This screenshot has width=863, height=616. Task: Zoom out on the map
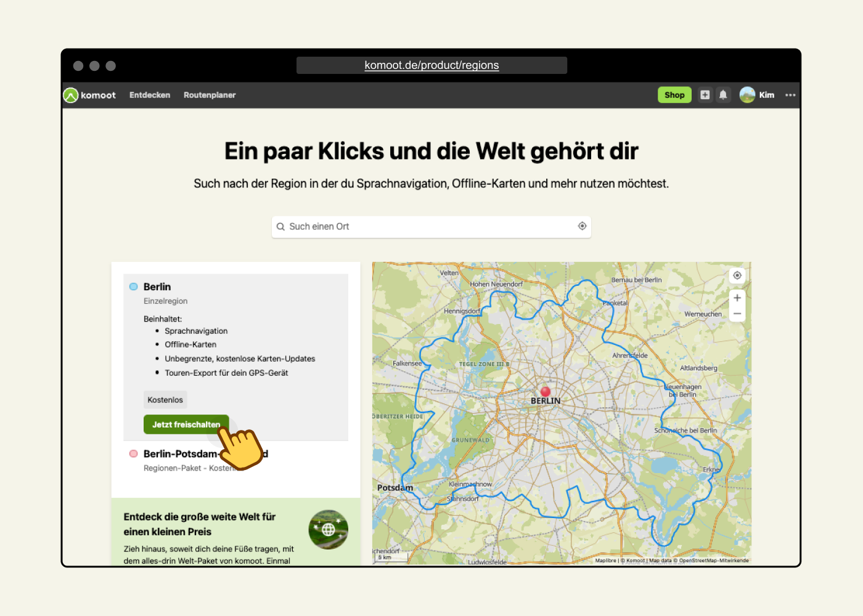pyautogui.click(x=737, y=314)
